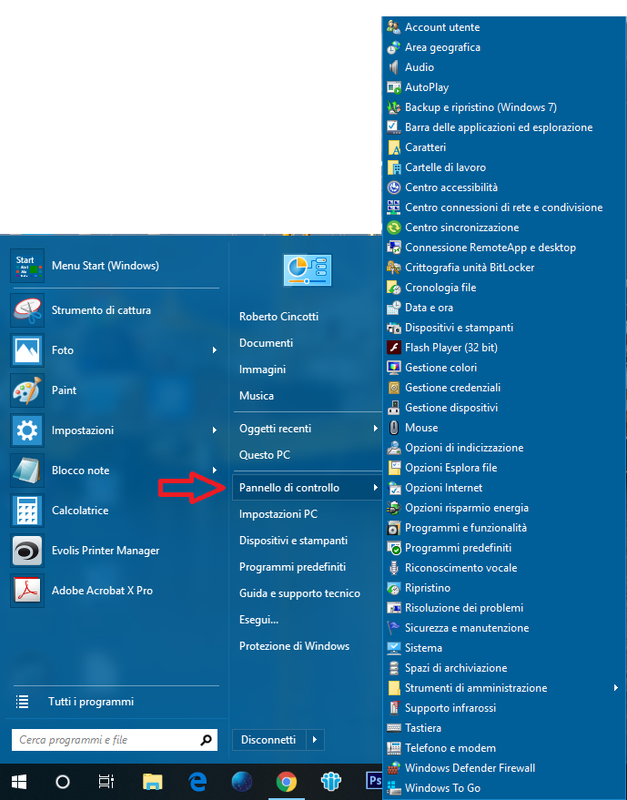The image size is (627, 800).
Task: Click the Account utente icon
Action: [x=393, y=27]
